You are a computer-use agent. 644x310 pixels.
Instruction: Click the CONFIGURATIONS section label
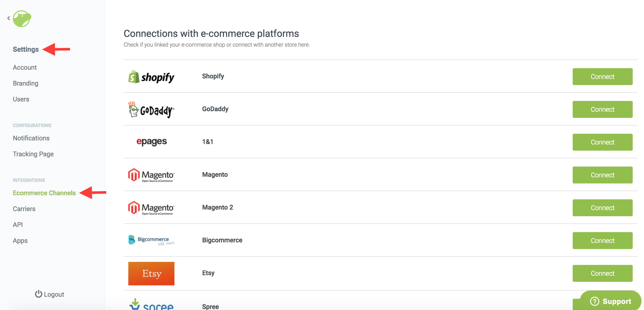point(32,125)
